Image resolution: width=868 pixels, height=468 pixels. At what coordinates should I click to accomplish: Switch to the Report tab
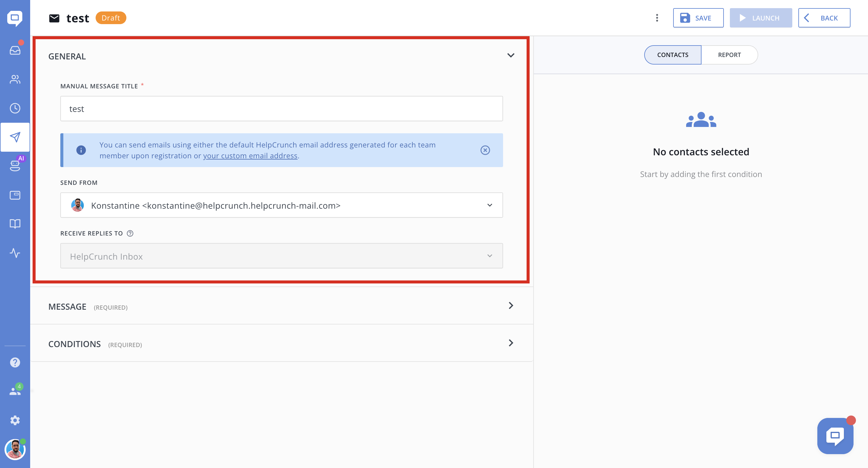pyautogui.click(x=729, y=55)
